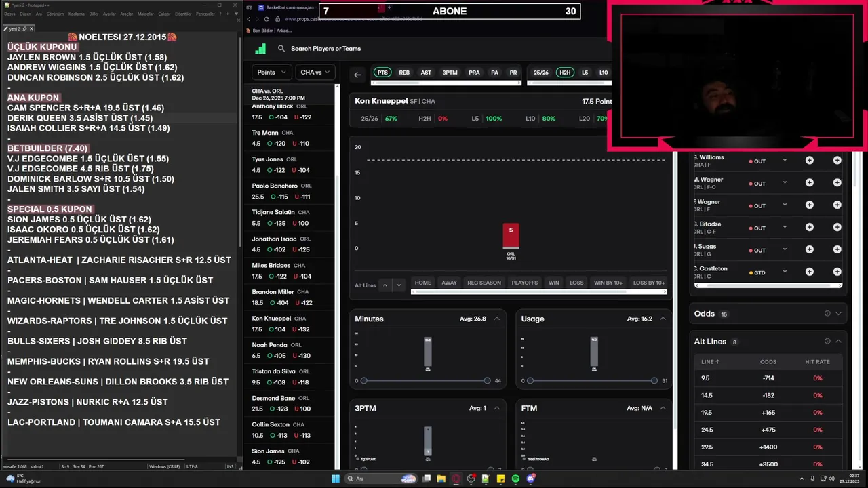
Task: Filter chart by REG SEASON
Action: click(x=484, y=283)
